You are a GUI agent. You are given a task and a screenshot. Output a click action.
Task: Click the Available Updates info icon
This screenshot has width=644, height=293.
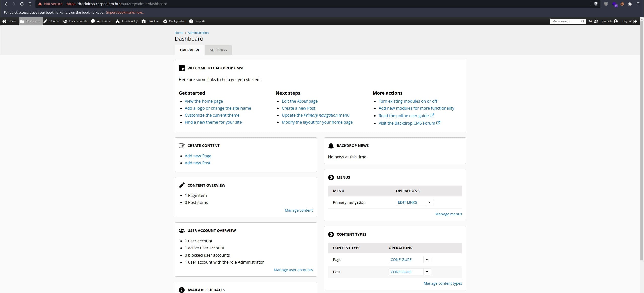click(182, 290)
